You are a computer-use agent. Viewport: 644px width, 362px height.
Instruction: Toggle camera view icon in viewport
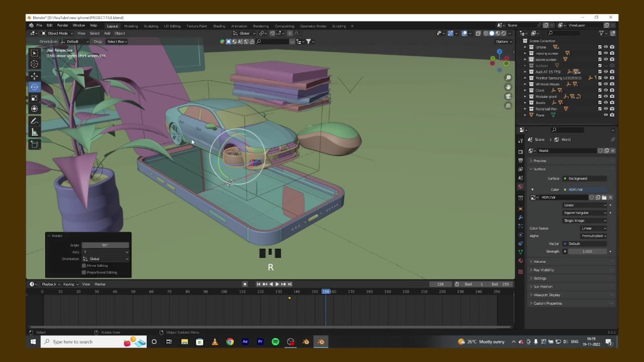pyautogui.click(x=508, y=97)
